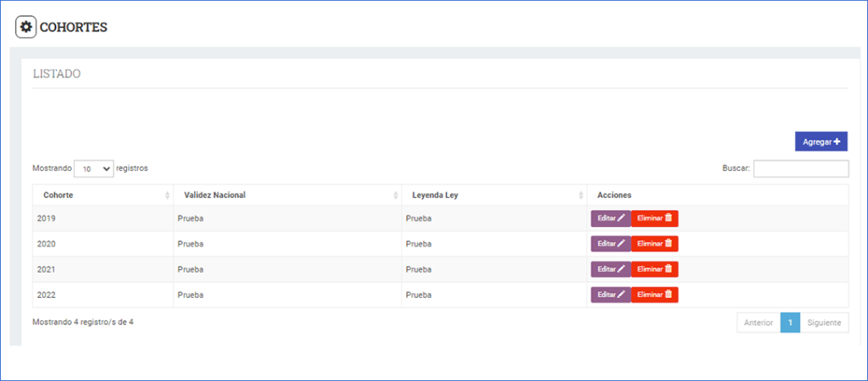
Task: Click the COHORTES gear settings icon
Action: (x=26, y=27)
